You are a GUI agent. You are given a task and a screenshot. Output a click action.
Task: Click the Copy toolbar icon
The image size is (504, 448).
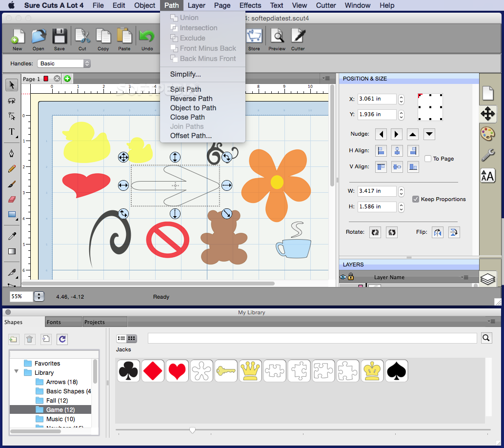pos(103,36)
